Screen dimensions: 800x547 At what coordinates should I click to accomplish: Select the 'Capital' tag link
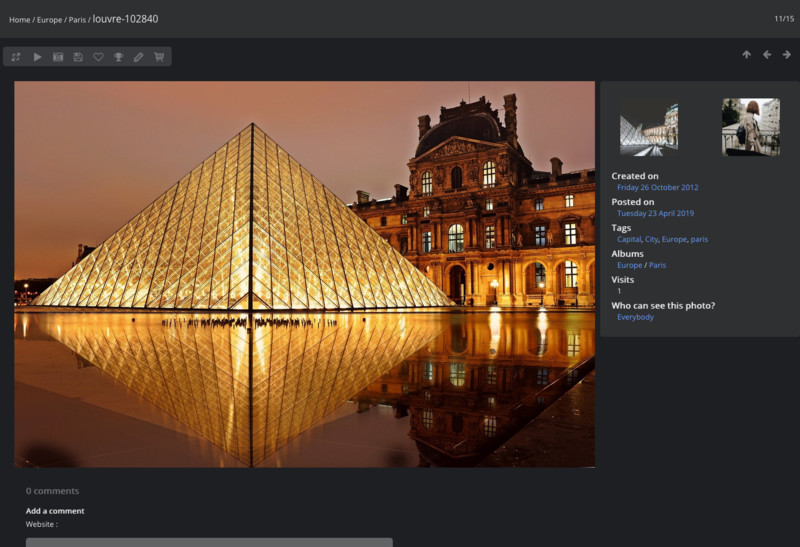coord(628,239)
